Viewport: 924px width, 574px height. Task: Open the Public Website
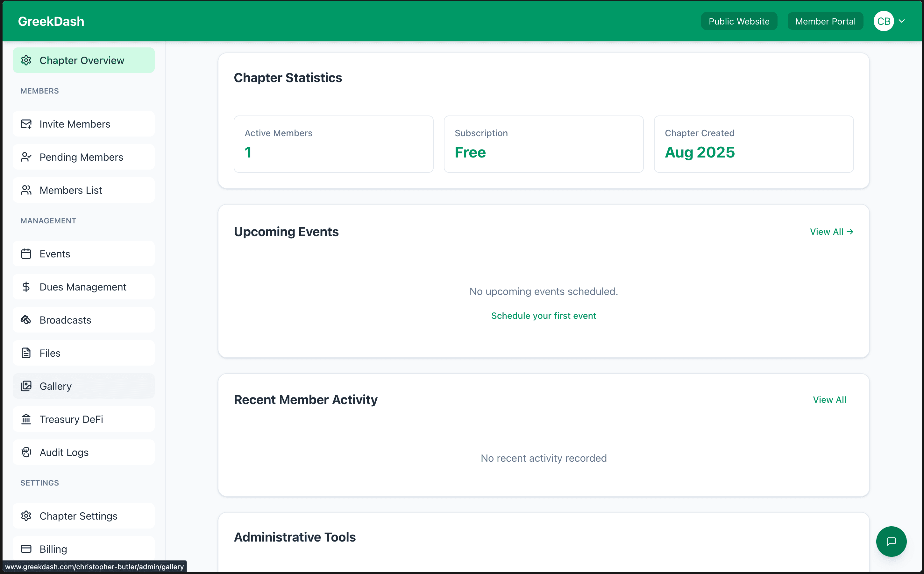tap(739, 21)
